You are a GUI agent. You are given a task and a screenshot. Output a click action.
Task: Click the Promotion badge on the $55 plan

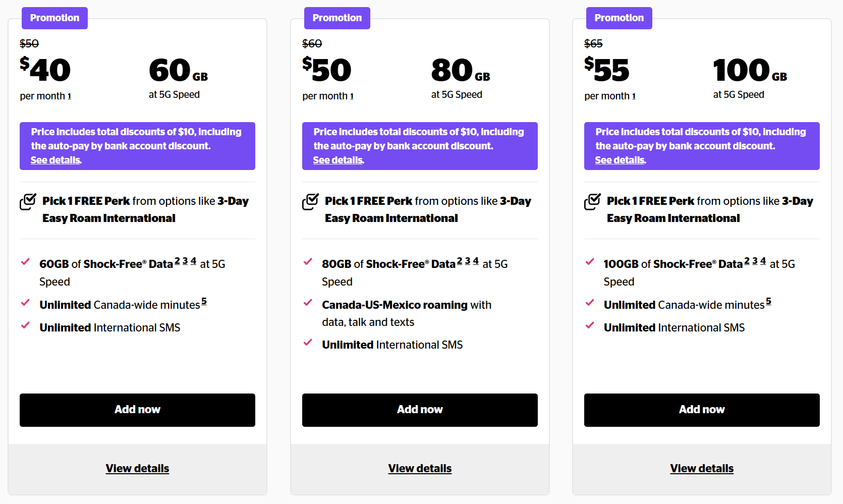pyautogui.click(x=619, y=18)
